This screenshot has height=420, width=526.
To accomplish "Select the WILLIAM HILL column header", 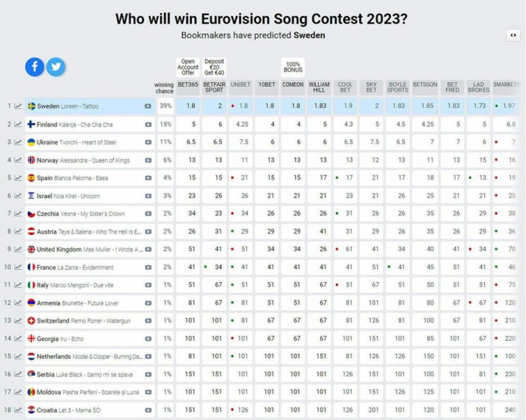I will click(x=319, y=87).
